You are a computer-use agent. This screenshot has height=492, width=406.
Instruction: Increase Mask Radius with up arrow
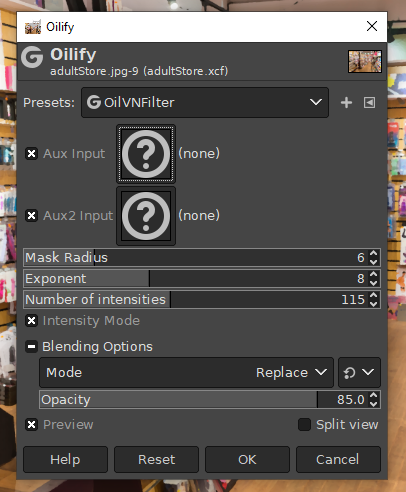pyautogui.click(x=374, y=254)
